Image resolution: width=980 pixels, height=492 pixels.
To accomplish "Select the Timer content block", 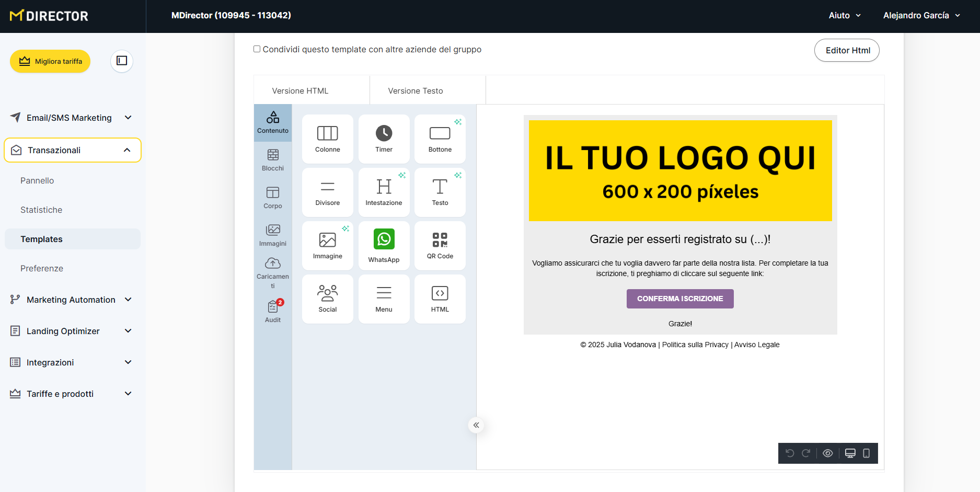I will coord(384,139).
